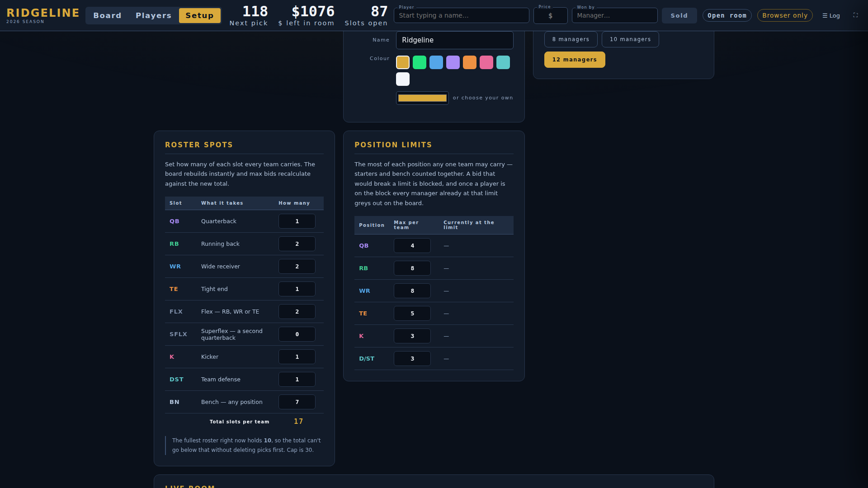The height and width of the screenshot is (488, 868).
Task: Select the 10 managers option
Action: pyautogui.click(x=630, y=39)
